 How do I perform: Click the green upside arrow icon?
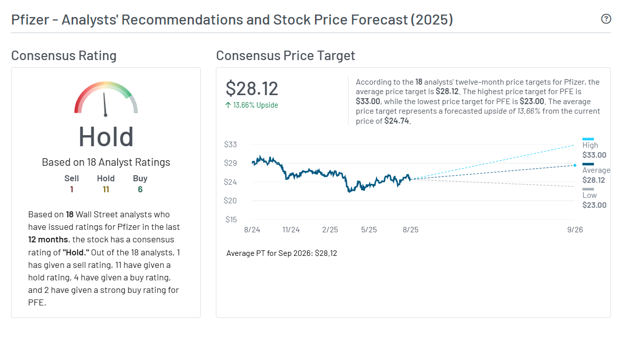(228, 105)
